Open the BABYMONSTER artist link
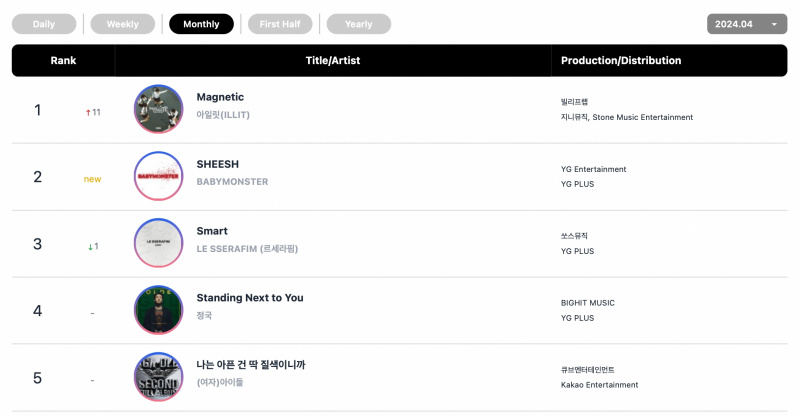This screenshot has width=800, height=416. coord(232,182)
